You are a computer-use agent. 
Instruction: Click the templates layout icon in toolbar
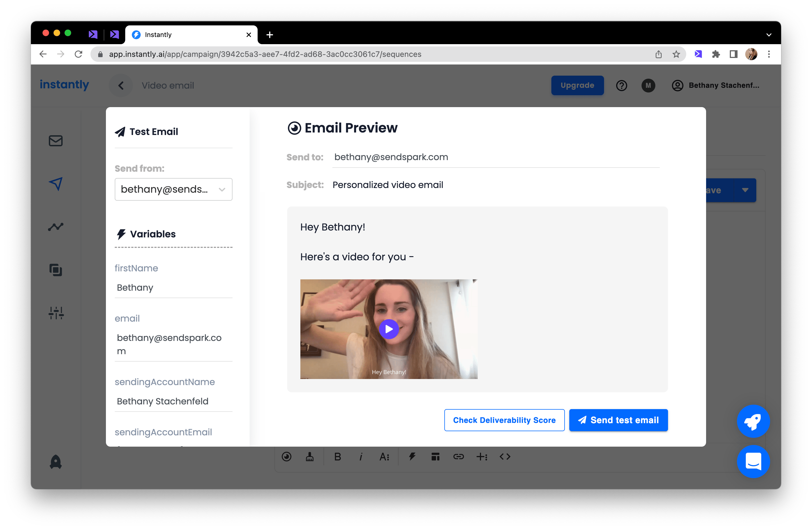click(435, 457)
